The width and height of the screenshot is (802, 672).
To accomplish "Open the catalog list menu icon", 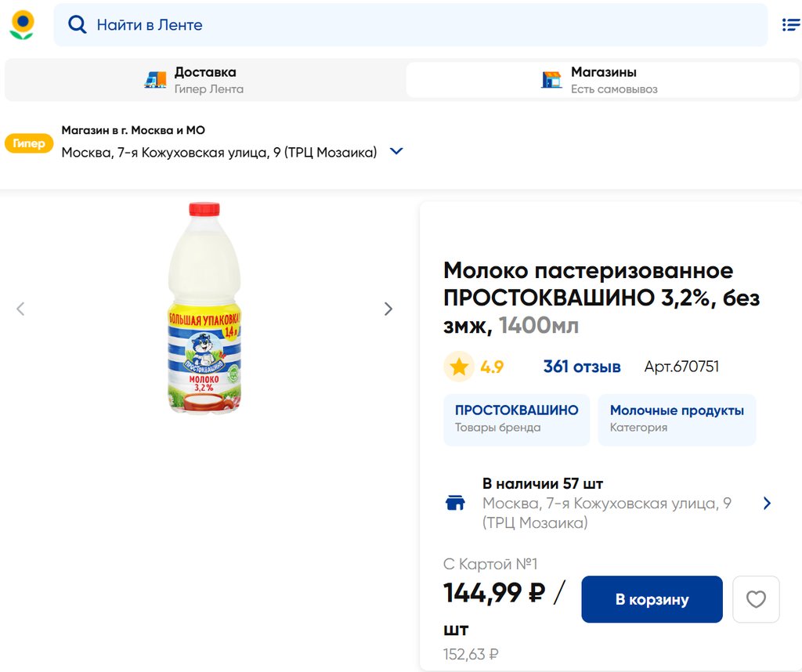I will click(x=790, y=25).
